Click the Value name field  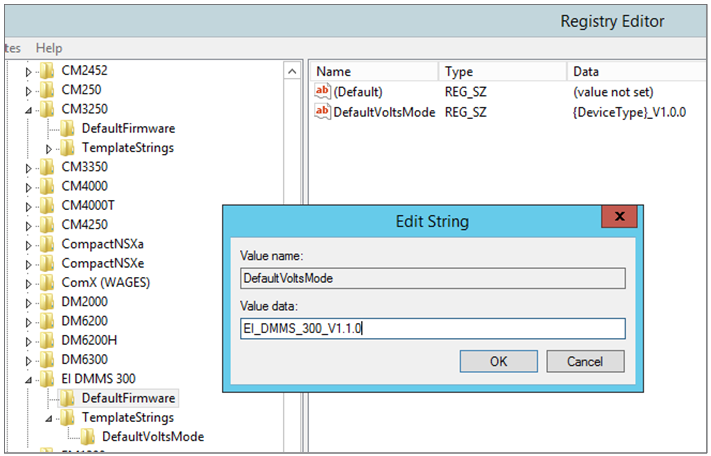[433, 278]
